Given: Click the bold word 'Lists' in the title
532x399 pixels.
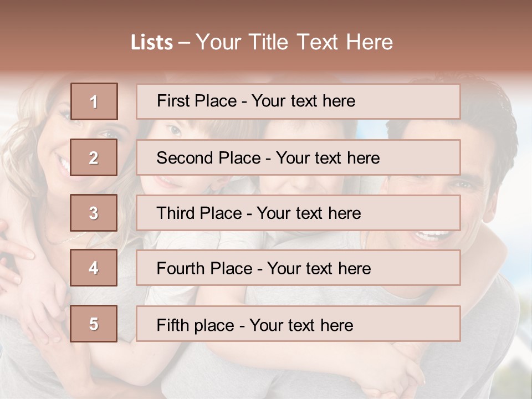Looking at the screenshot, I should pyautogui.click(x=151, y=43).
